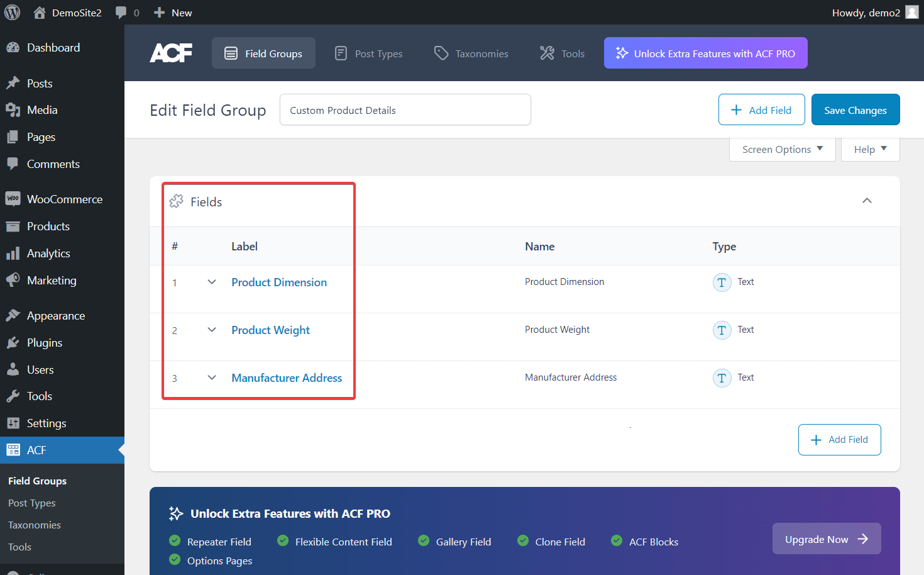
Task: Save Changes to field group
Action: click(x=855, y=110)
